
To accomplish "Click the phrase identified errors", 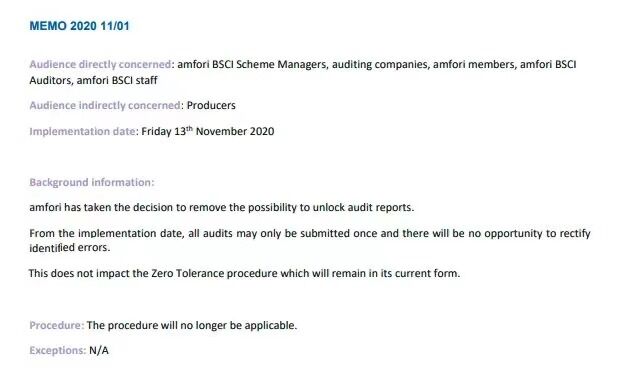I will click(69, 248).
